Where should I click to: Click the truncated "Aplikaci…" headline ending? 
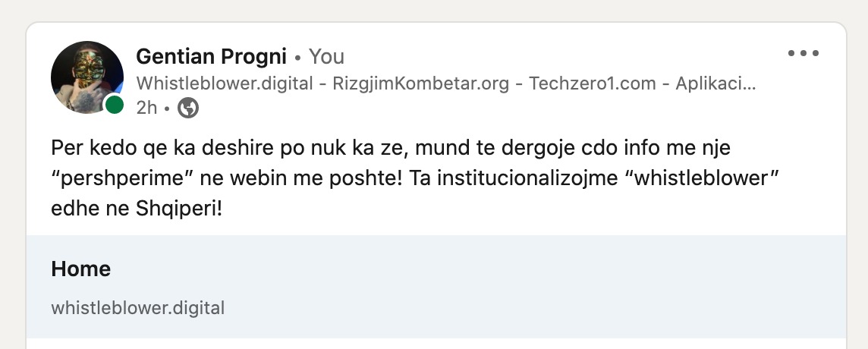point(715,83)
